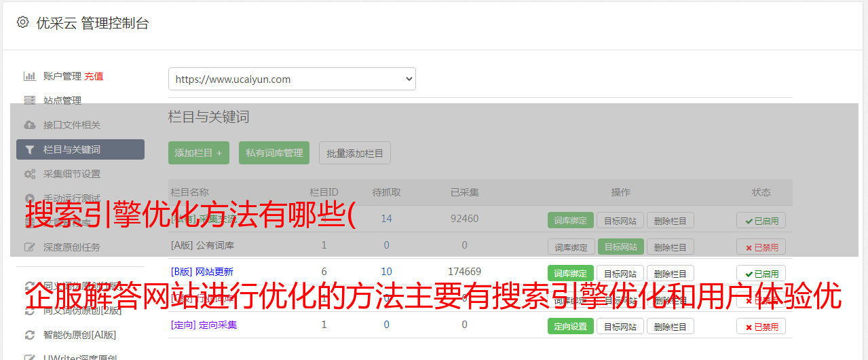Click 定向设置 for 定向采集 row
868x360 pixels.
coord(571,326)
